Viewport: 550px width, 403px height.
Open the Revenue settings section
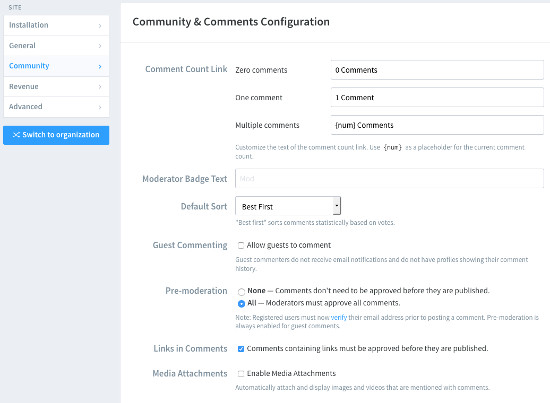(56, 87)
